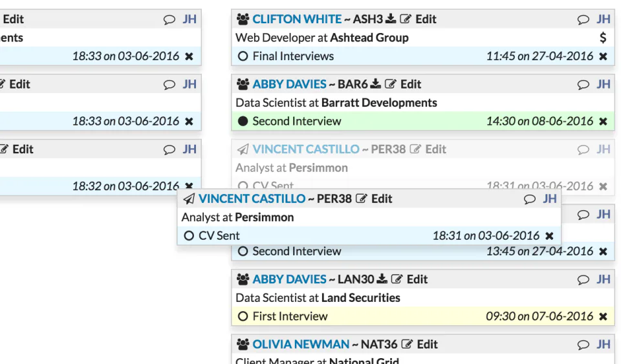
Task: Open CLIFTON WHITE candidate link
Action: [297, 19]
